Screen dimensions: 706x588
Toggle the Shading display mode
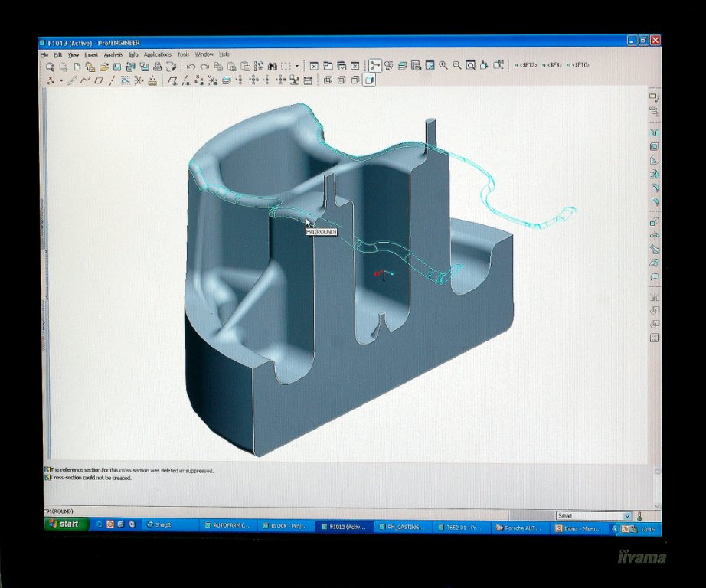tap(368, 80)
